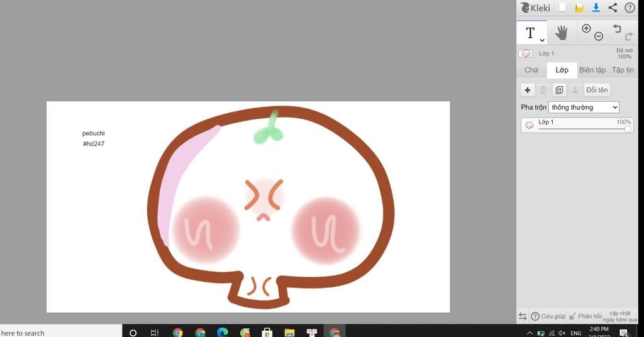Click the Windows search box
The image size is (644, 337).
pos(61,332)
